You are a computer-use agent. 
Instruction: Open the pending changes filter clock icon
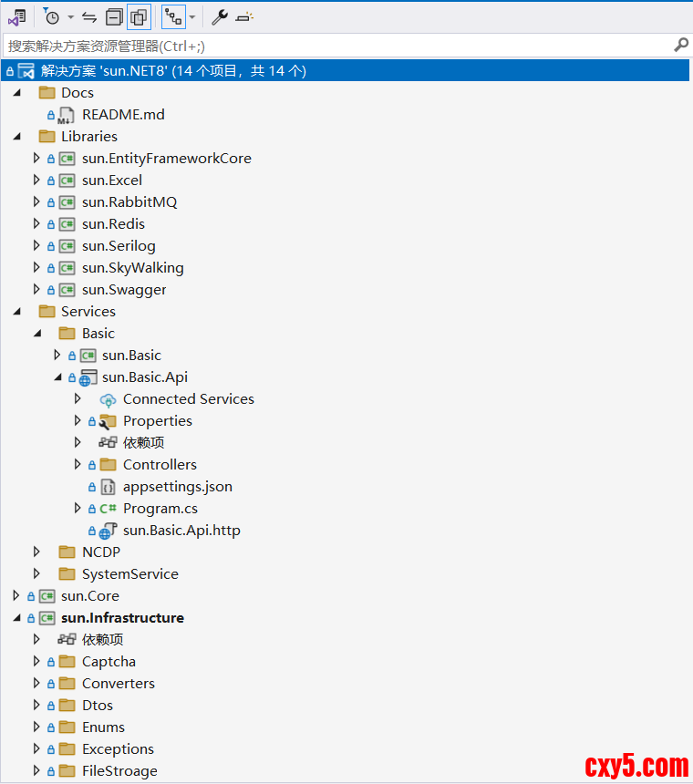coord(52,16)
